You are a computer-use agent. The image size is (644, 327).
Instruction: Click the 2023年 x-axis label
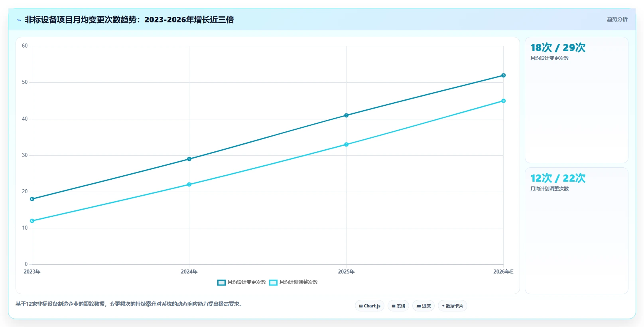coord(32,272)
